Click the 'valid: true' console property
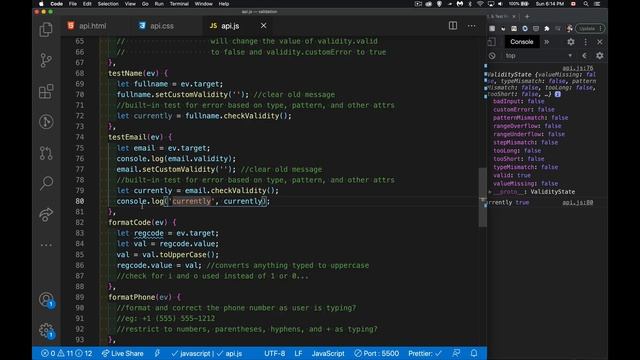Viewport: 640px width, 360px height. pos(512,175)
